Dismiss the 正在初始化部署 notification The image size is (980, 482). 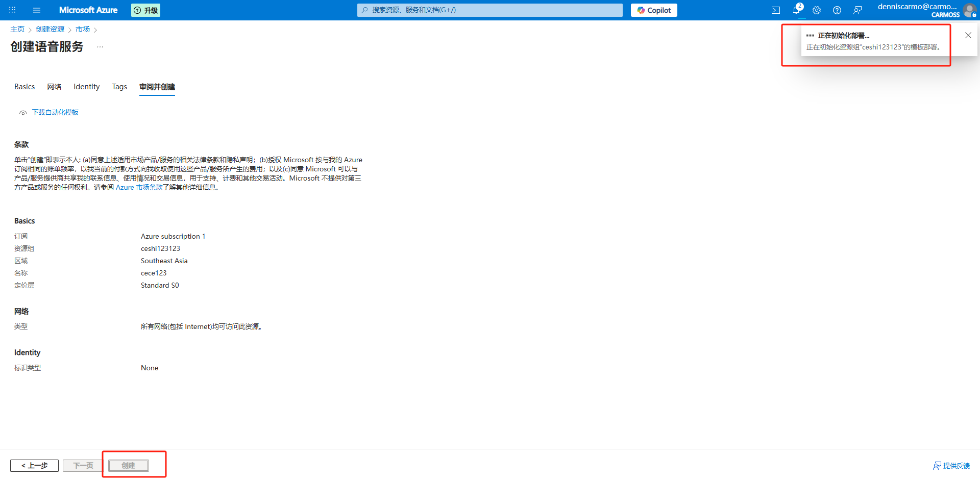click(x=968, y=35)
